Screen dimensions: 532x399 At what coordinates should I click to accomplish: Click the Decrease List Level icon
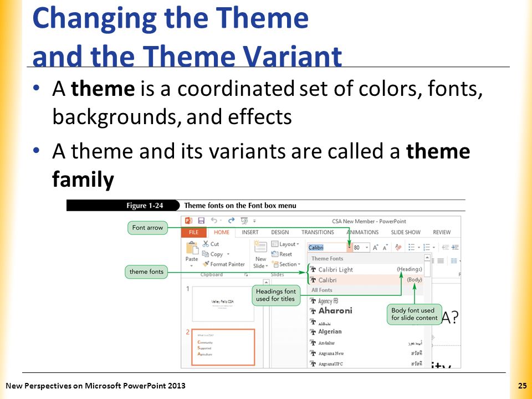point(446,247)
